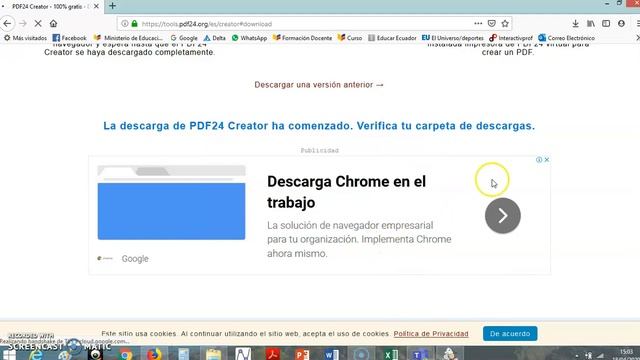Select the PDF24 Creator tab

[51, 7]
